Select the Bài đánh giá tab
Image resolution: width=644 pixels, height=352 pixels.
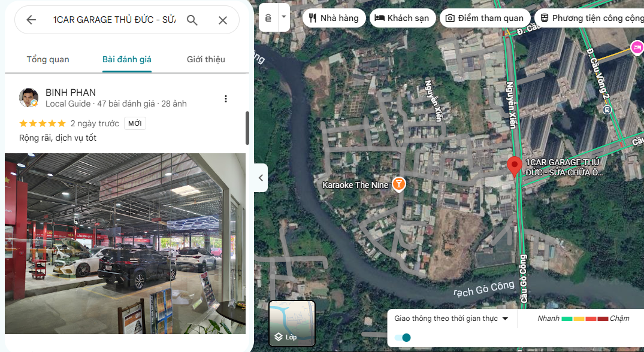tap(127, 59)
